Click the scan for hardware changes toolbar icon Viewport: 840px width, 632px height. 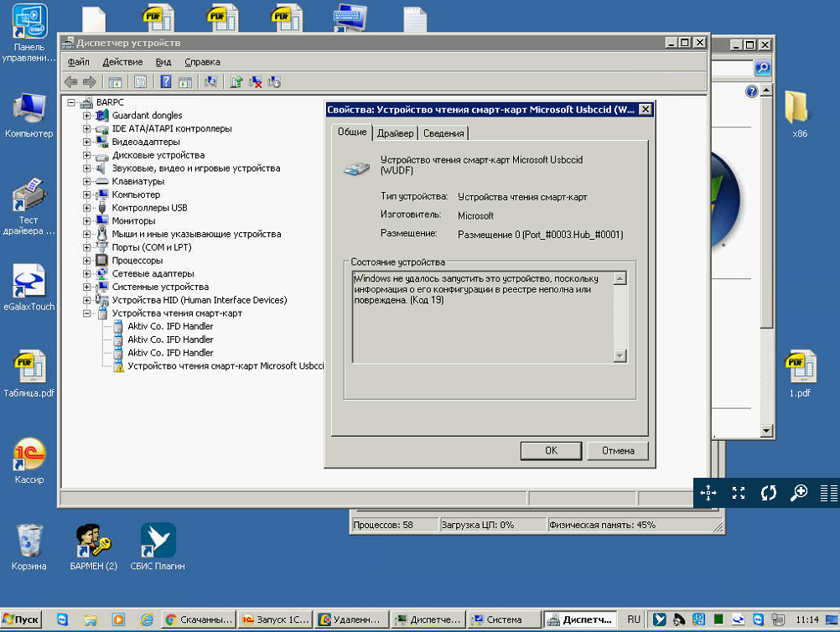[210, 81]
